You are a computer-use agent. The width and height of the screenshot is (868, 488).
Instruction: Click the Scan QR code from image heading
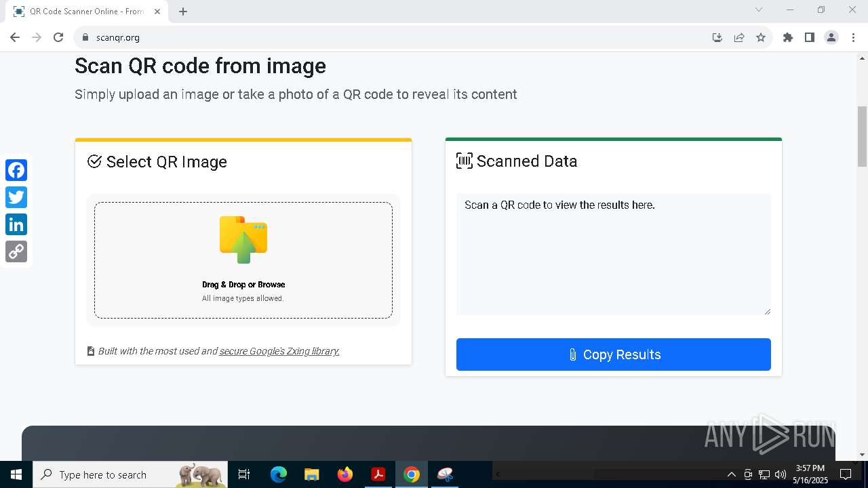coord(200,66)
